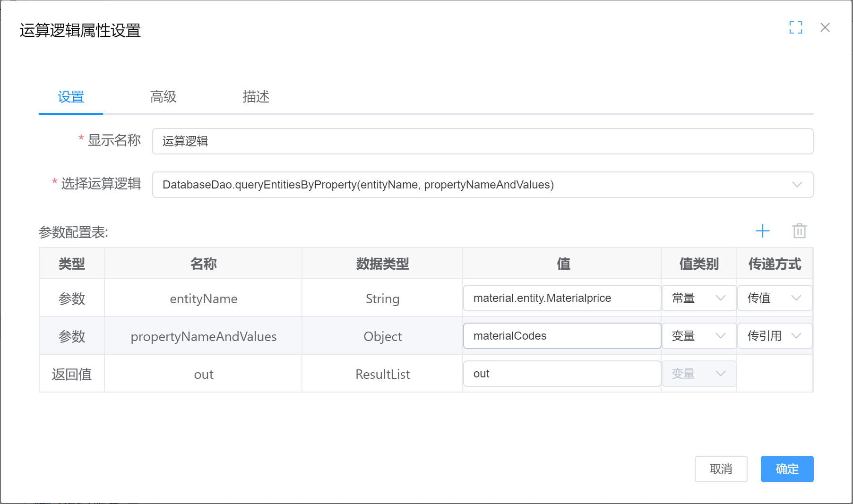853x504 pixels.
Task: Click the plus icon to add parameter
Action: click(762, 231)
